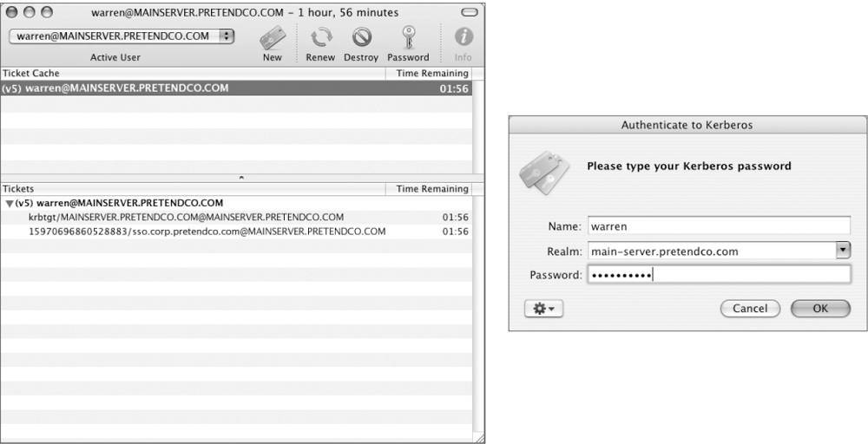The image size is (868, 444).
Task: Click the Name field in Kerberos dialog
Action: 719,226
